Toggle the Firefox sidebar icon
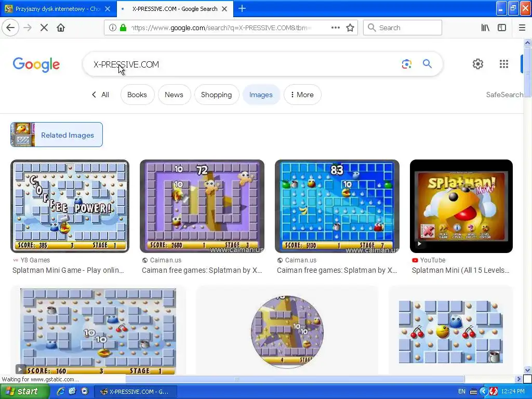Image resolution: width=532 pixels, height=399 pixels. click(502, 28)
